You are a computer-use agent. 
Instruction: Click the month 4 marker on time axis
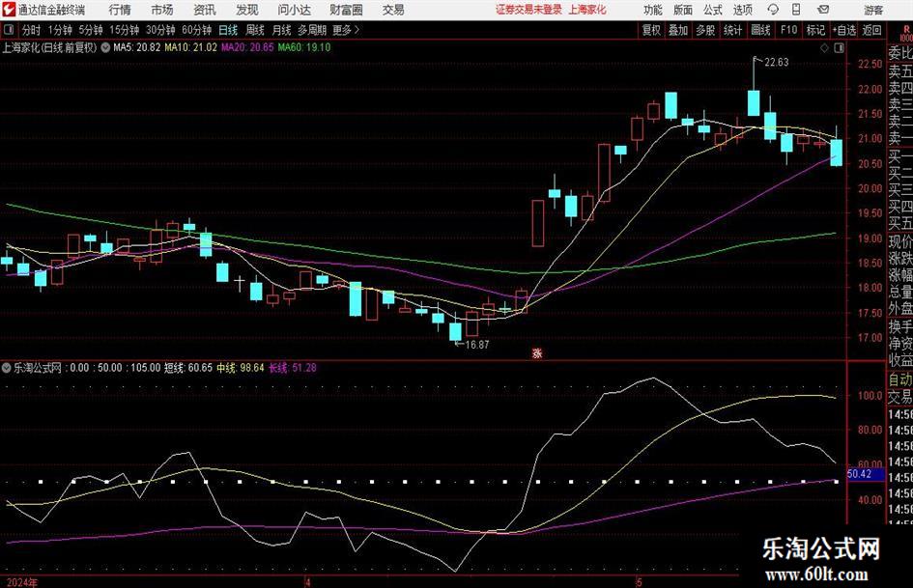pos(307,582)
